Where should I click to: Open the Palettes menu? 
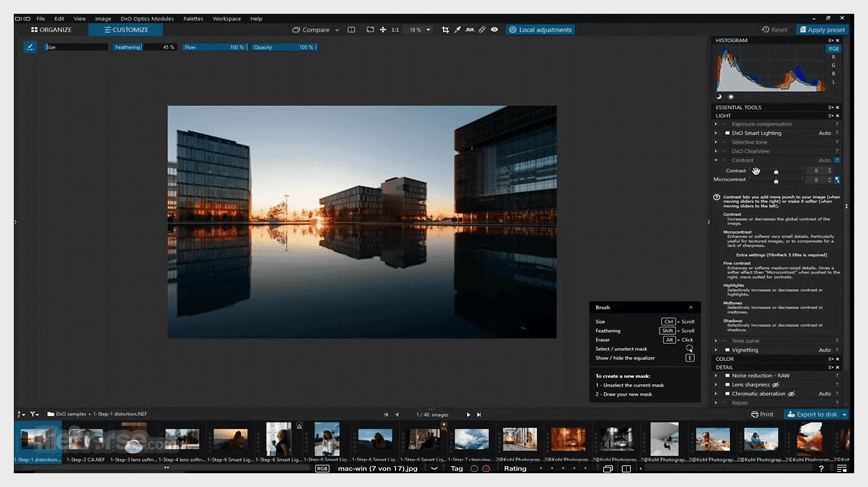tap(193, 18)
